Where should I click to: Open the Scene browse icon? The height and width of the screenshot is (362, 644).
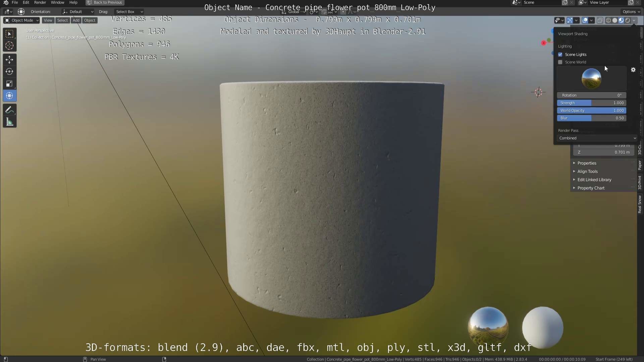point(516,2)
